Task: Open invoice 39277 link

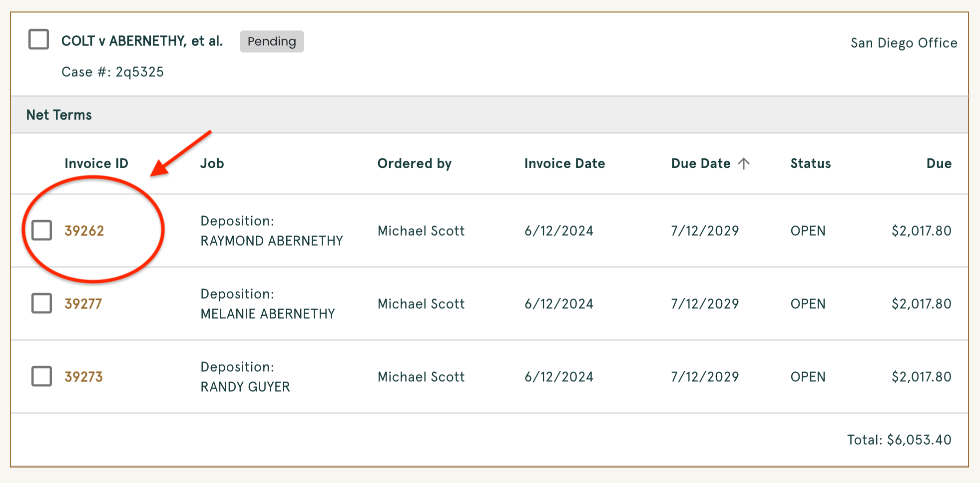Action: [83, 304]
